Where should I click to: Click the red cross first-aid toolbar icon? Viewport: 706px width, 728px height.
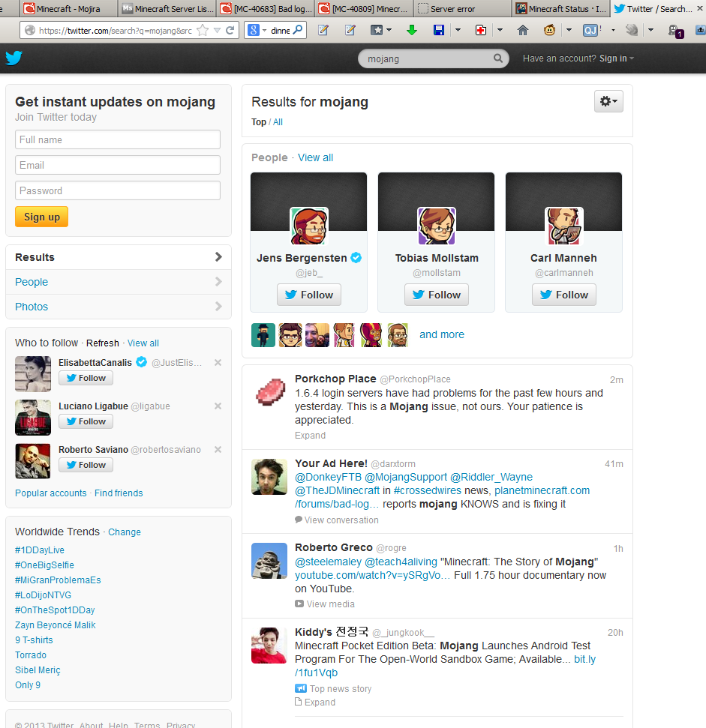click(x=481, y=31)
